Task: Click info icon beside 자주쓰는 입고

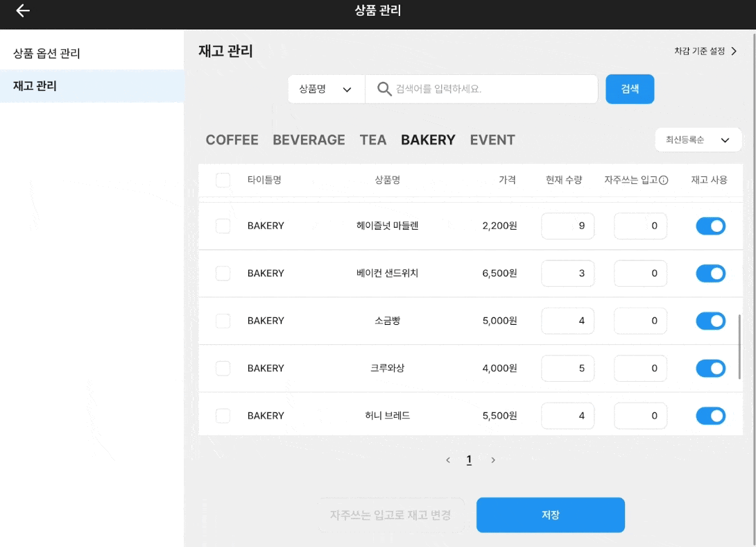Action: pos(663,180)
